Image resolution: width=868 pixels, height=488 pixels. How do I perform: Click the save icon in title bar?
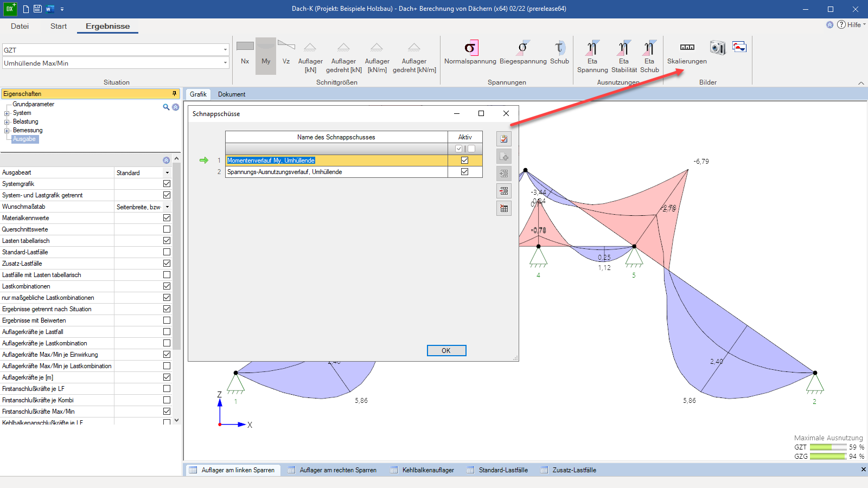tap(37, 9)
